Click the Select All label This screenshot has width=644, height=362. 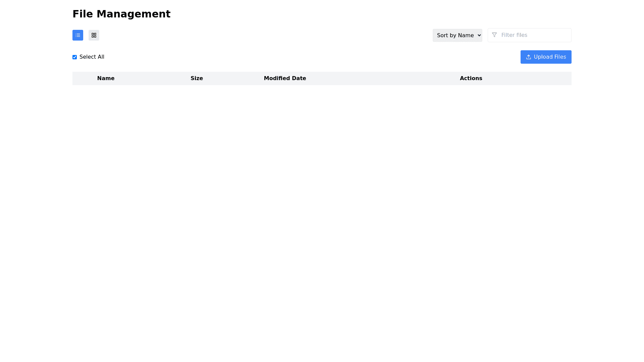click(x=92, y=57)
